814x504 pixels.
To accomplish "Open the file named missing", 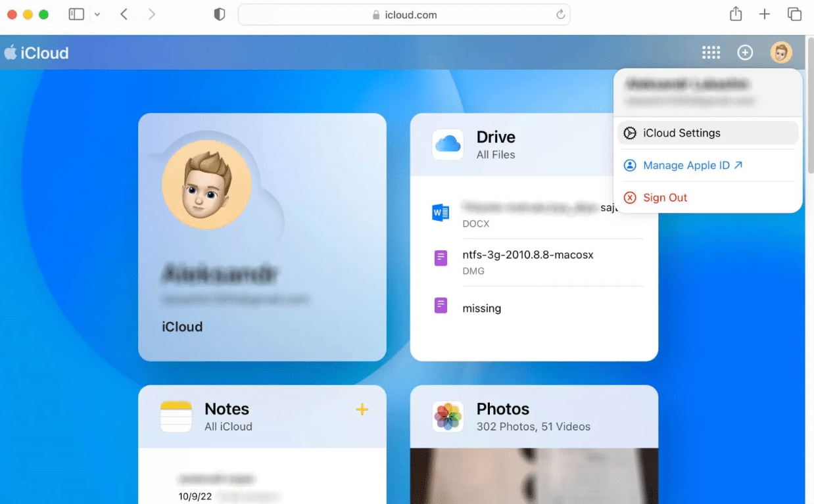I will pyautogui.click(x=481, y=308).
